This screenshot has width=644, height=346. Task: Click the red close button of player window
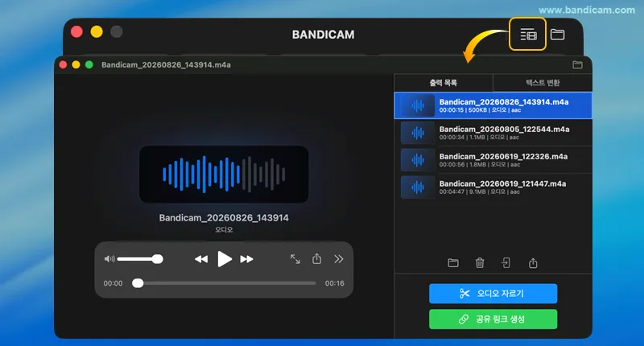(x=63, y=65)
